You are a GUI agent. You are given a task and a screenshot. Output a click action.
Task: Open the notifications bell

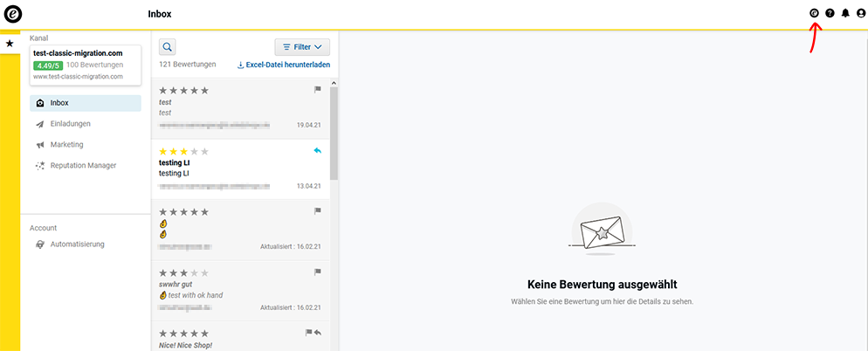click(845, 13)
